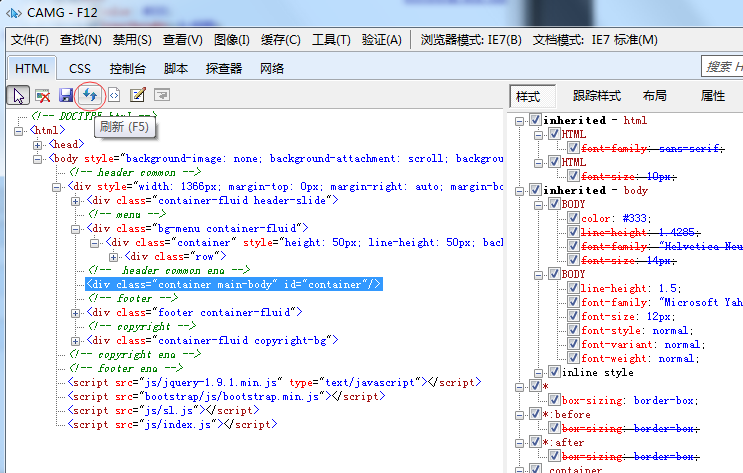Viewport: 743px width, 473px height.
Task: Open the 浏览器模式: IE7(B) menu
Action: pos(471,40)
